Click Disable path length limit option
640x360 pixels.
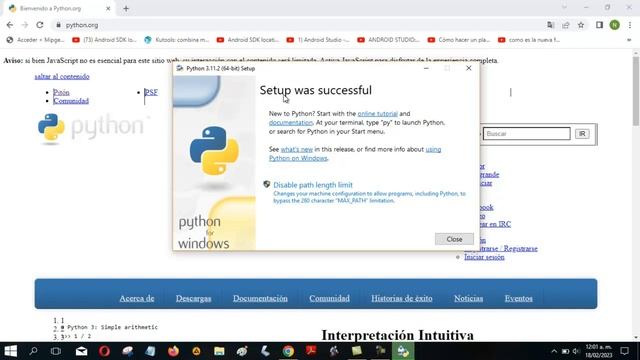[313, 185]
